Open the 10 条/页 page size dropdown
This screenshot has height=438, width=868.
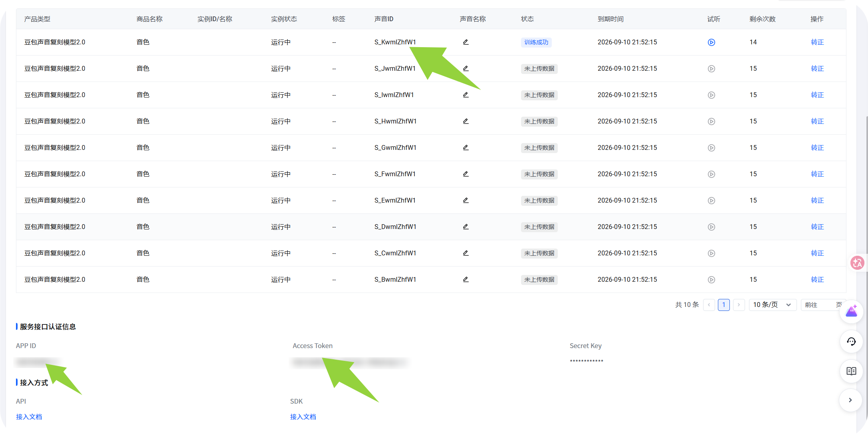point(773,305)
